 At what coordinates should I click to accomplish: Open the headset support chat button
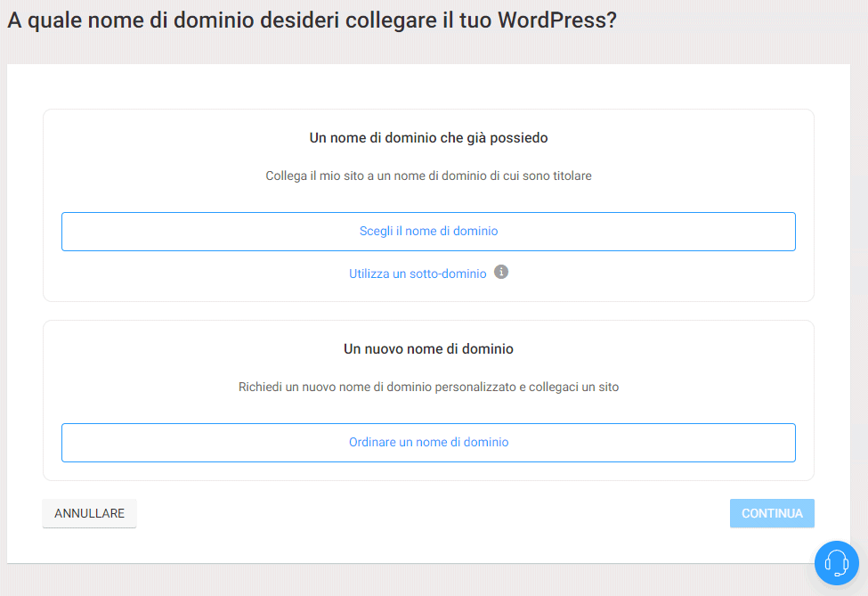pos(837,563)
